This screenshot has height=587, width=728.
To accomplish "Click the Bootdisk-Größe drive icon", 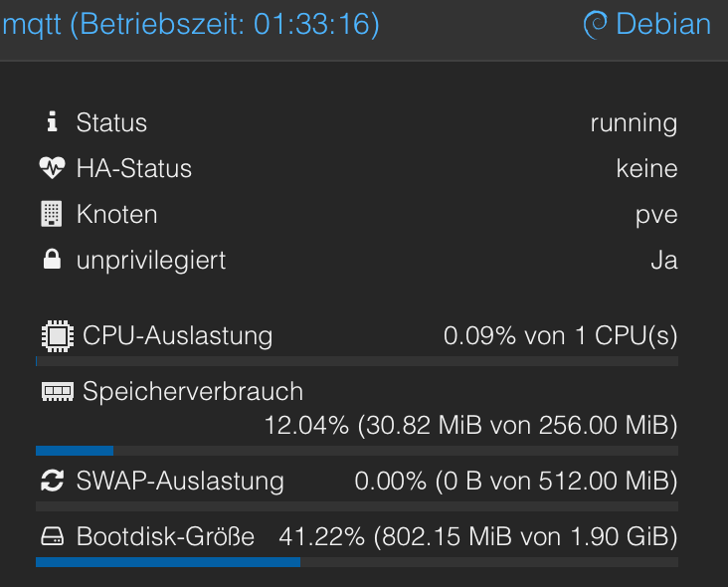I will pos(53,536).
